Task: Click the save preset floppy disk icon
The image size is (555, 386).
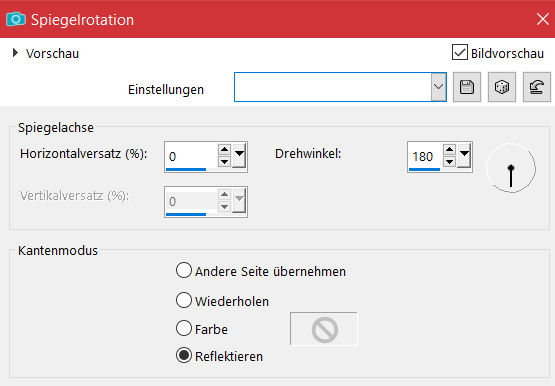Action: (467, 87)
